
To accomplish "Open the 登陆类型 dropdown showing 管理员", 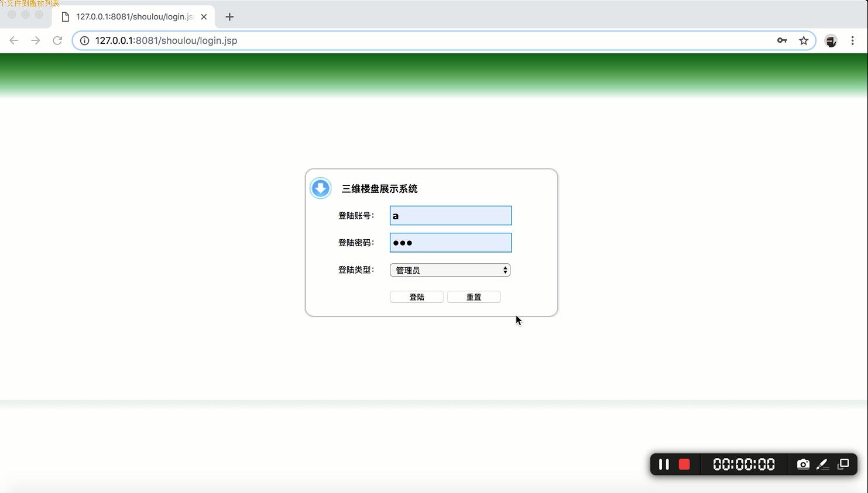I will (x=450, y=270).
